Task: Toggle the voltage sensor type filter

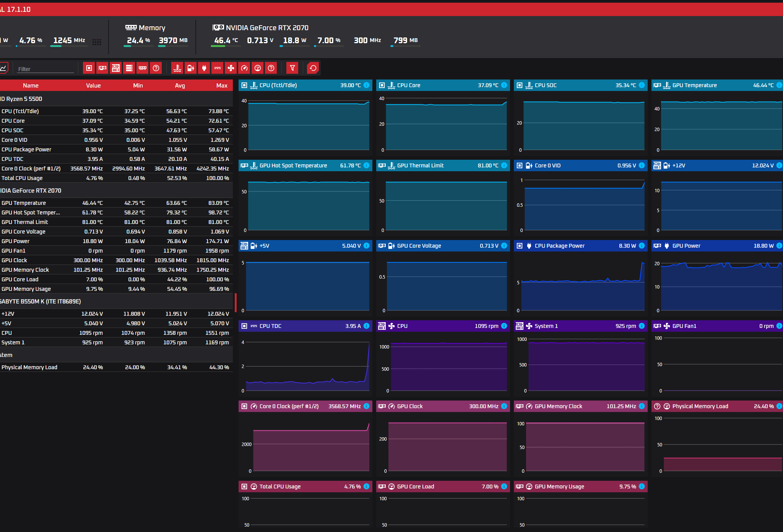Action: click(x=191, y=68)
